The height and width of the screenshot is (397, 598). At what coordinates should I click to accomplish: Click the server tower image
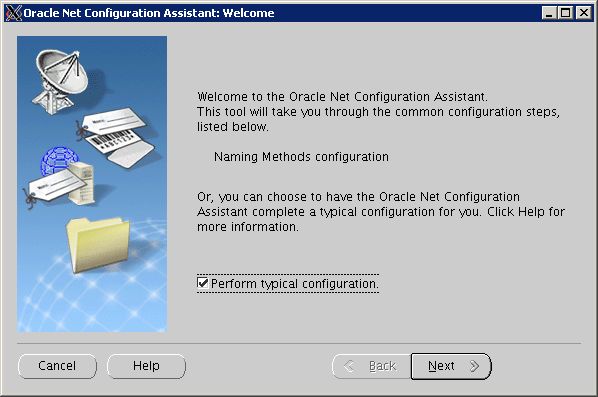pos(82,183)
